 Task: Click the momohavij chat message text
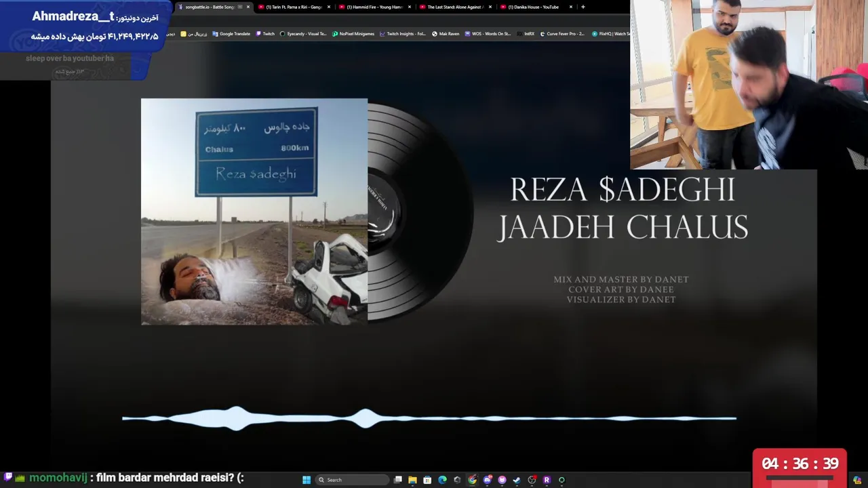[x=170, y=478]
